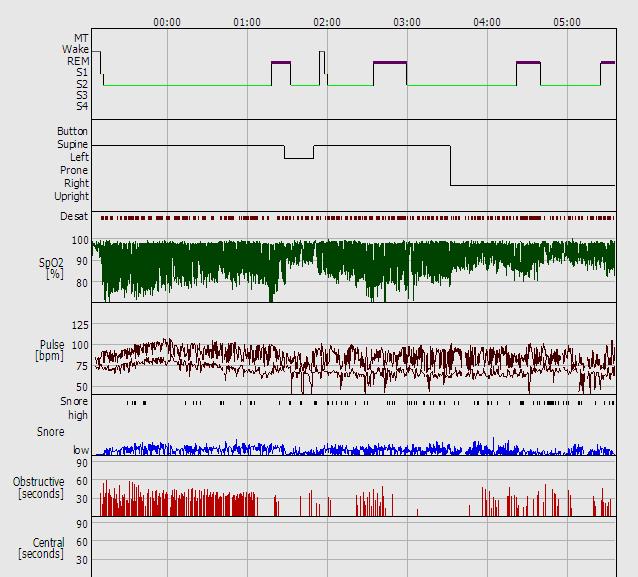Image resolution: width=638 pixels, height=577 pixels.
Task: Click the Upright position label
Action: point(72,196)
